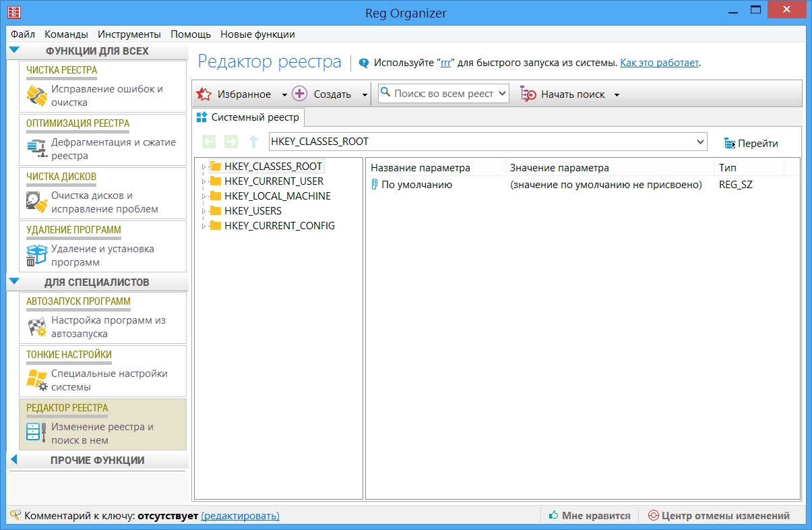Viewport: 812px width, 530px height.
Task: Expand HKEY_CLASSES_ROOT tree node
Action: point(204,167)
